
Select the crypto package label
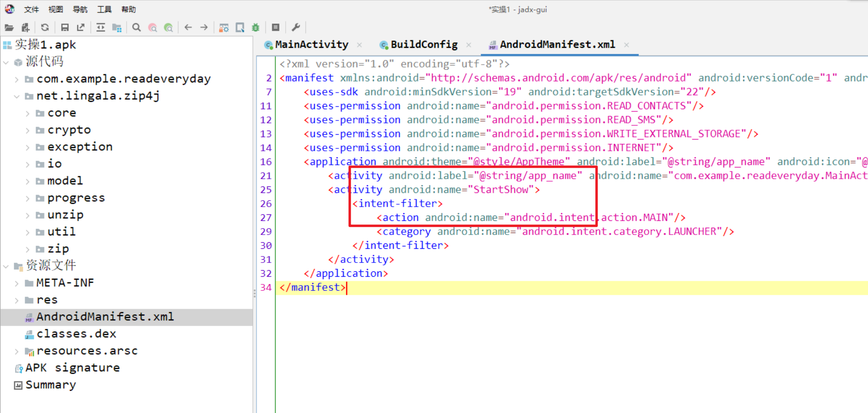pyautogui.click(x=69, y=130)
